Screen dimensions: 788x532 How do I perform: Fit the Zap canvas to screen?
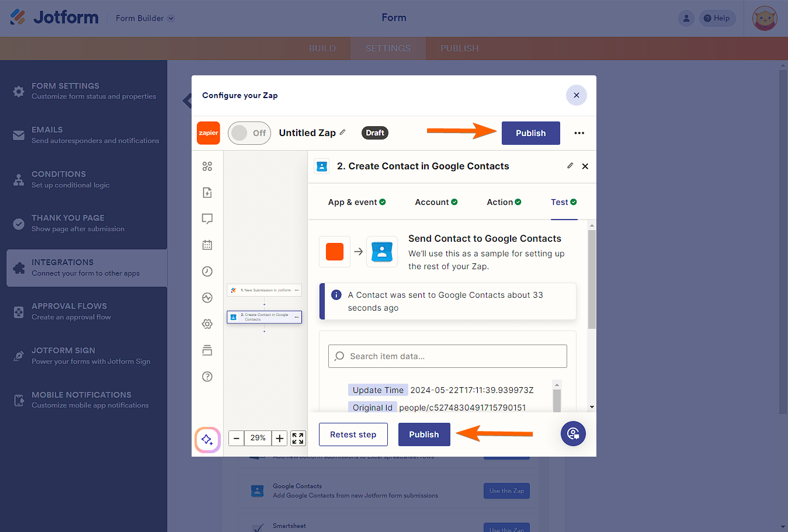[x=298, y=438]
